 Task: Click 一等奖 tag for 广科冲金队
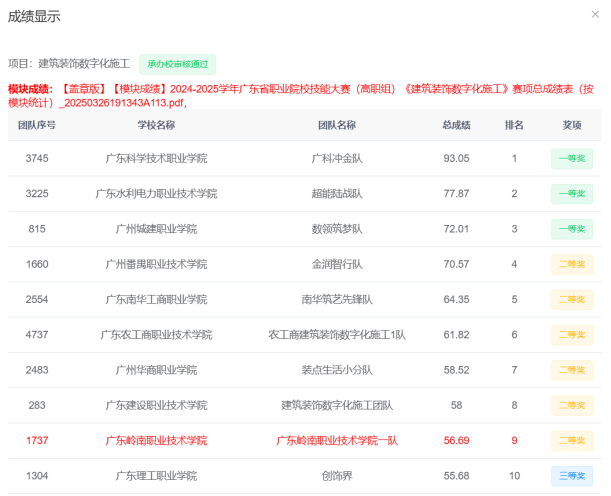(x=572, y=159)
